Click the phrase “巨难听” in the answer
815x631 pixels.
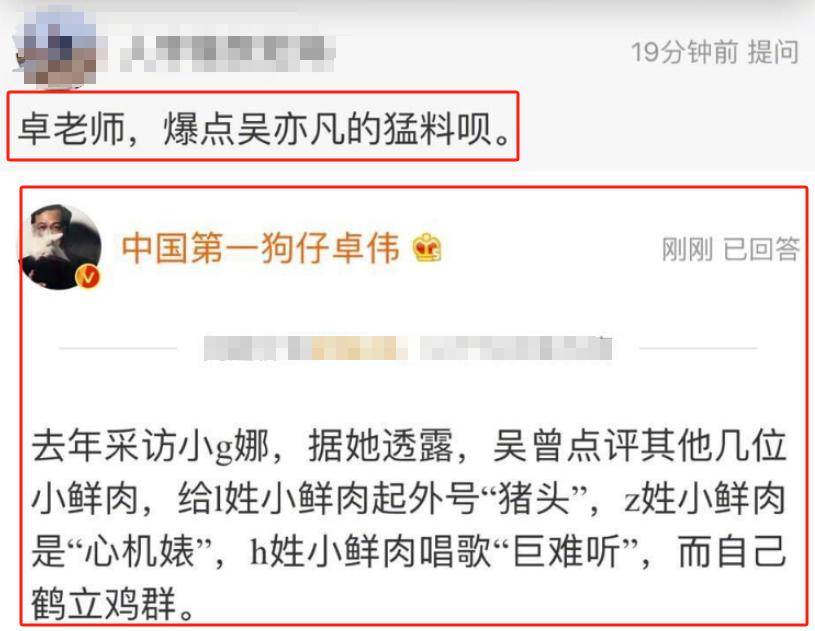[566, 551]
